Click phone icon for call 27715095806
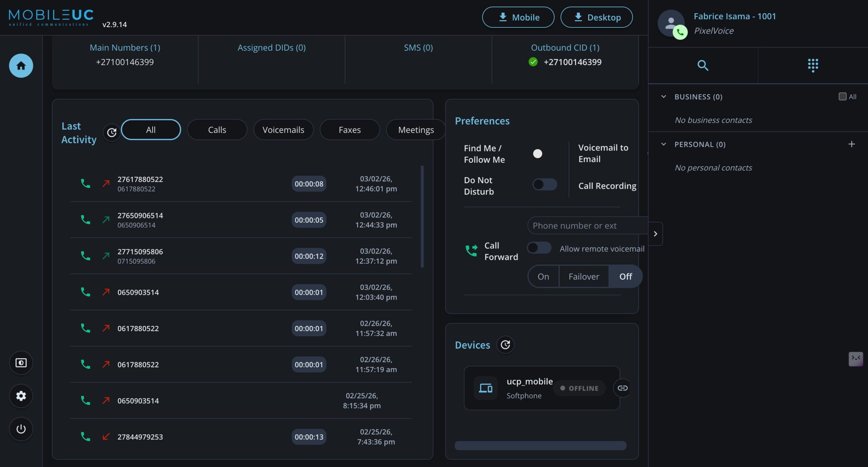868x467 pixels. click(85, 256)
